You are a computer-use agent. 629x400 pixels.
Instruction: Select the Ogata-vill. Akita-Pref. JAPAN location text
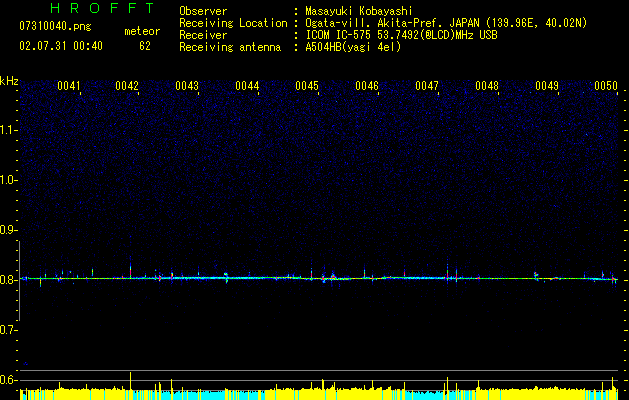(x=446, y=23)
